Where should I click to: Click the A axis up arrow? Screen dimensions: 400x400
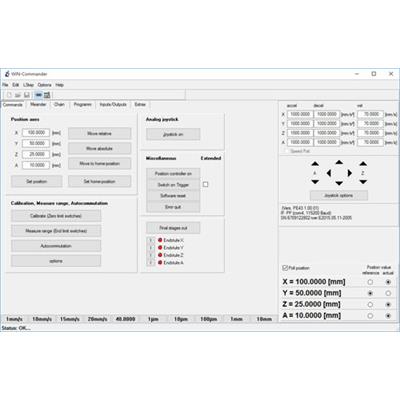(x=315, y=164)
